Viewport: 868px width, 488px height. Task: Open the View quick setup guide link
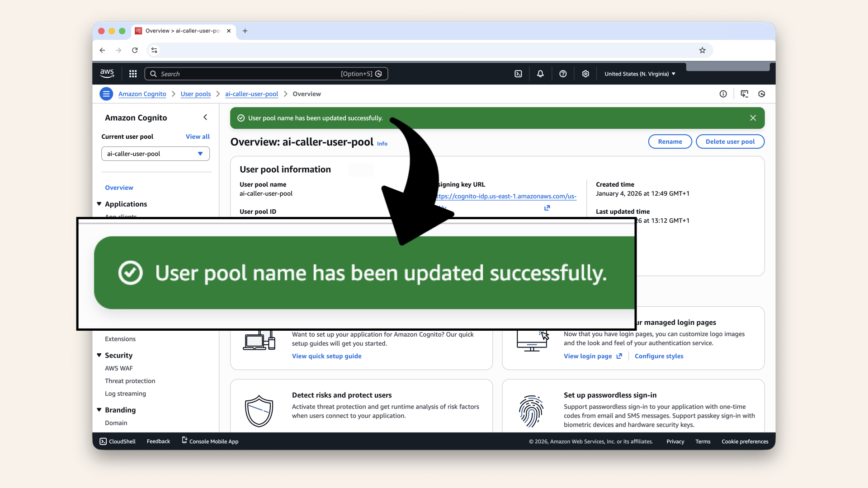click(326, 356)
